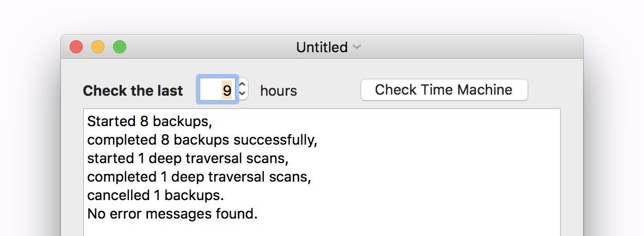
Task: Click "No error messages found" line
Action: [172, 214]
